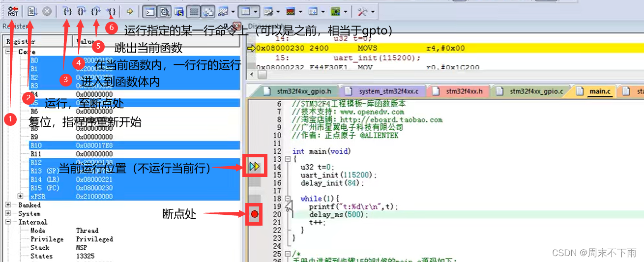Click the Trace Windows icon
This screenshot has height=262, width=644.
313,11
